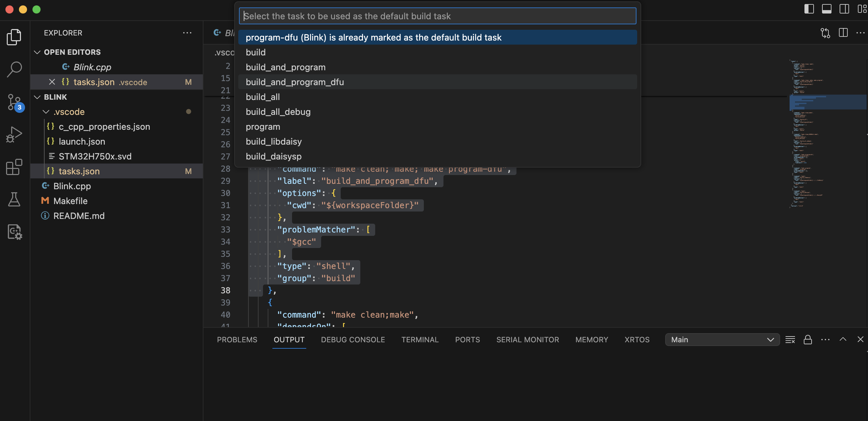Open Explorer more actions menu
Viewport: 868px width, 421px height.
tap(187, 33)
